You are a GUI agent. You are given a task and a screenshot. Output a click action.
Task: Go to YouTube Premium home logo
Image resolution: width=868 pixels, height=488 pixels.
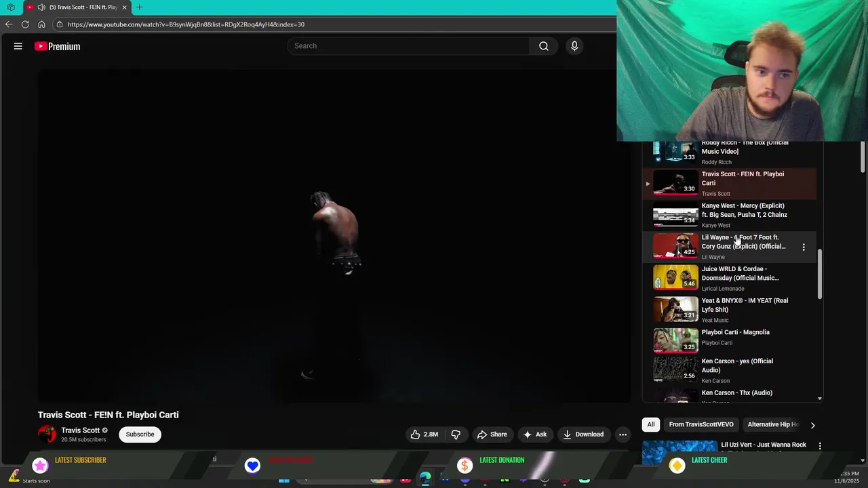point(58,46)
